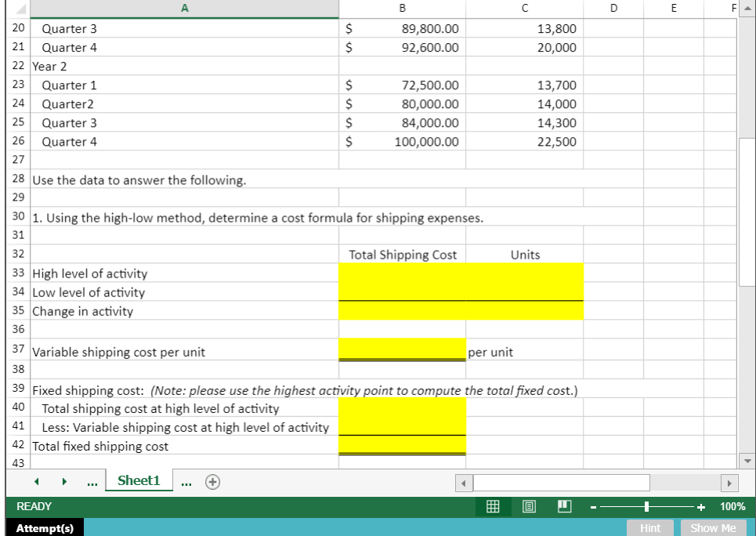Zoom in using the plus icon
756x536 pixels.
click(x=700, y=506)
